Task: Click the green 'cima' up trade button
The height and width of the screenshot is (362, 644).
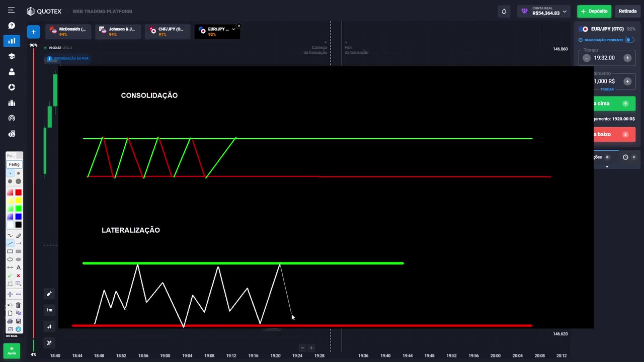Action: [x=614, y=104]
